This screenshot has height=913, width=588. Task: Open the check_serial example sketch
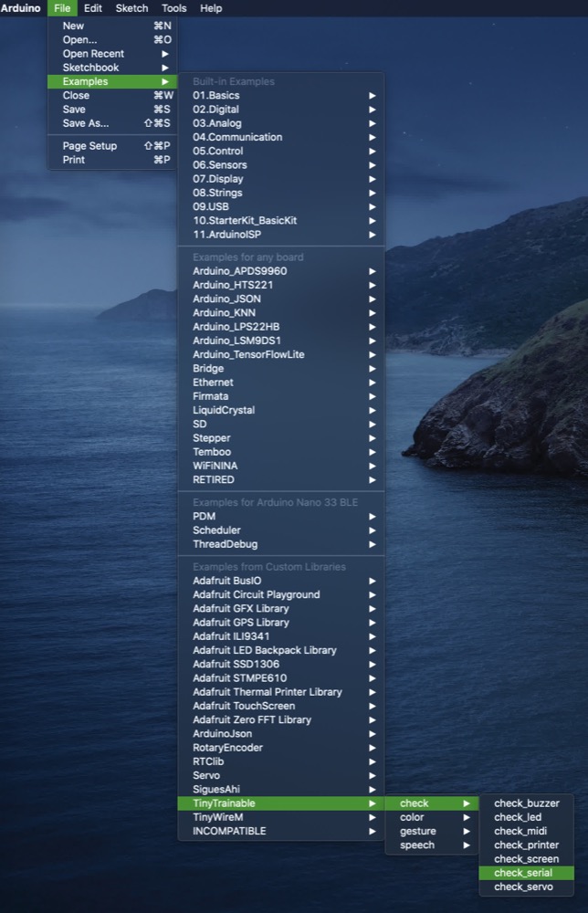pos(523,873)
